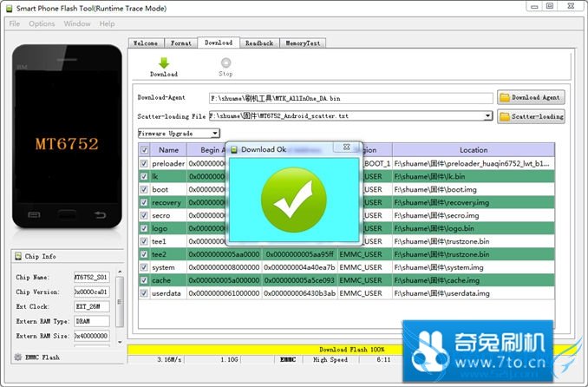Viewport: 588px width, 387px height.
Task: Uncheck the secro partition checkbox
Action: click(144, 215)
